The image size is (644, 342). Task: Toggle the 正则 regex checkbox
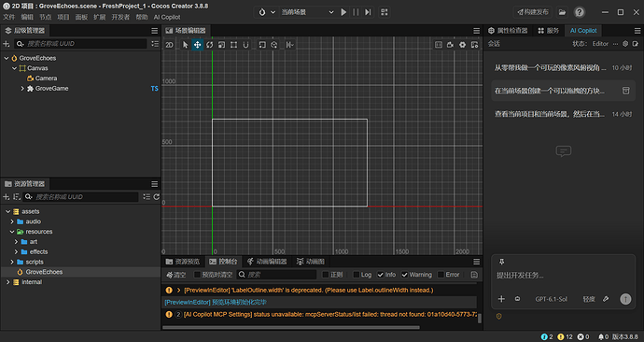pyautogui.click(x=326, y=275)
